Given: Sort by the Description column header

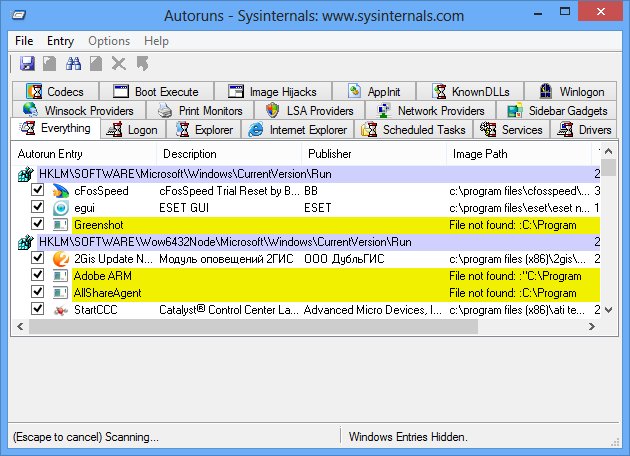Looking at the screenshot, I should click(x=229, y=154).
